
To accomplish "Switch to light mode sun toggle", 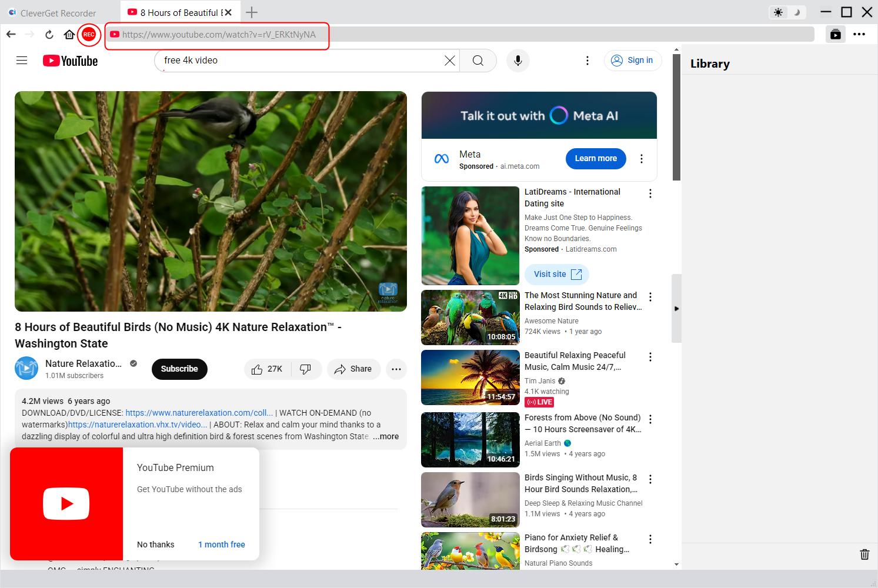I will pyautogui.click(x=779, y=12).
